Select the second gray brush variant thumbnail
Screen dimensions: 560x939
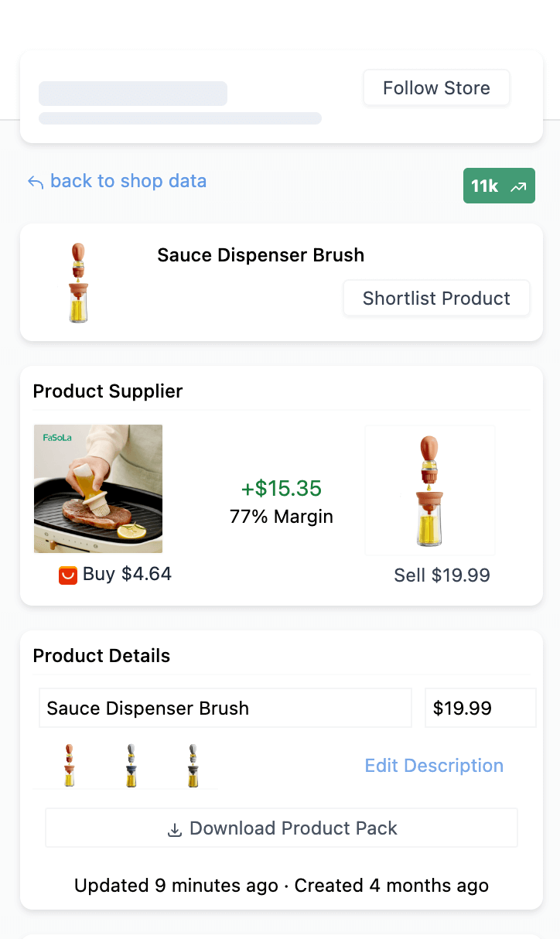[x=131, y=766]
